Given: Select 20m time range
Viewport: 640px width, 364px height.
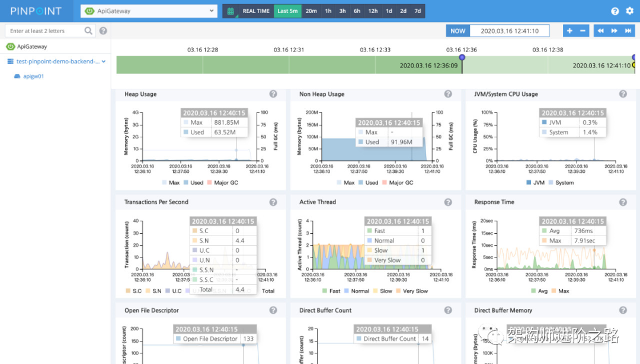Looking at the screenshot, I should click(x=311, y=11).
